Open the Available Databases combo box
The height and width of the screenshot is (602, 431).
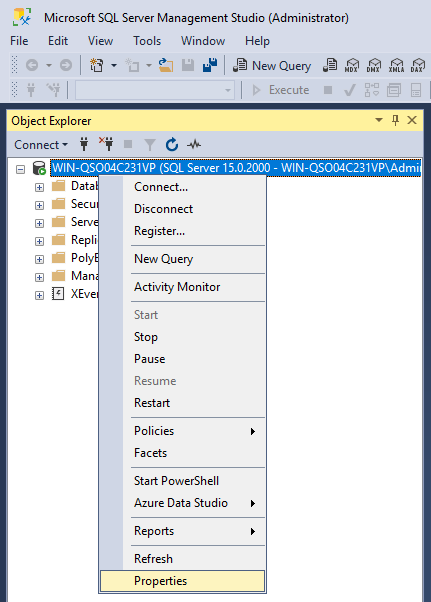(x=155, y=90)
